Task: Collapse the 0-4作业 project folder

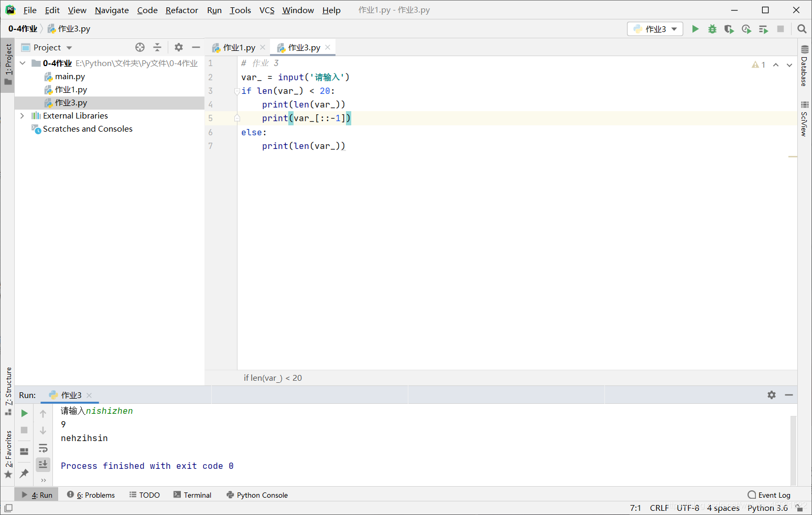Action: (x=23, y=63)
